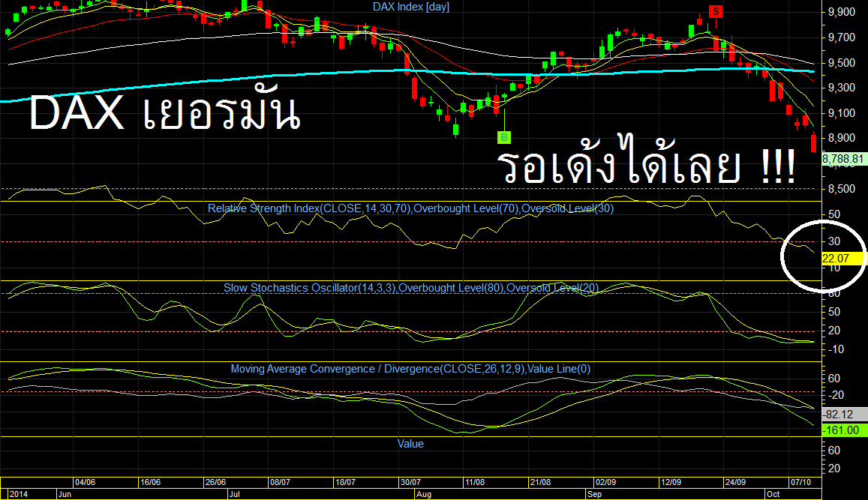The height and width of the screenshot is (500, 868).
Task: Click the 11/08 date on time axis
Action: (475, 482)
